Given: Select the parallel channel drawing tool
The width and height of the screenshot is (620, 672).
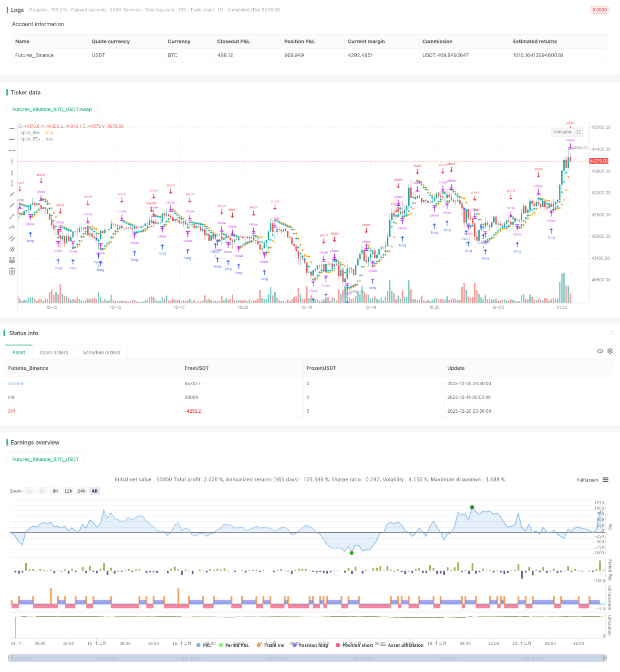Looking at the screenshot, I should pyautogui.click(x=12, y=238).
